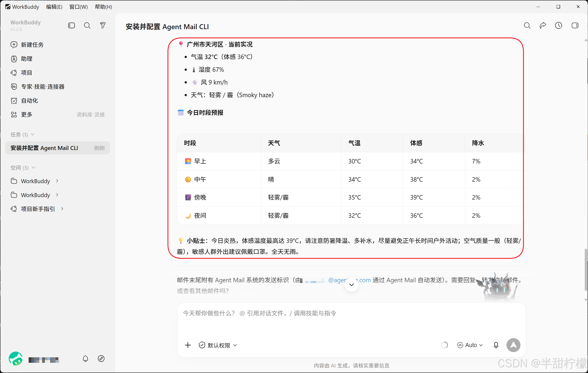Click 今日时段预报 heading
Screen dimensions: 588x373
pyautogui.click(x=205, y=113)
